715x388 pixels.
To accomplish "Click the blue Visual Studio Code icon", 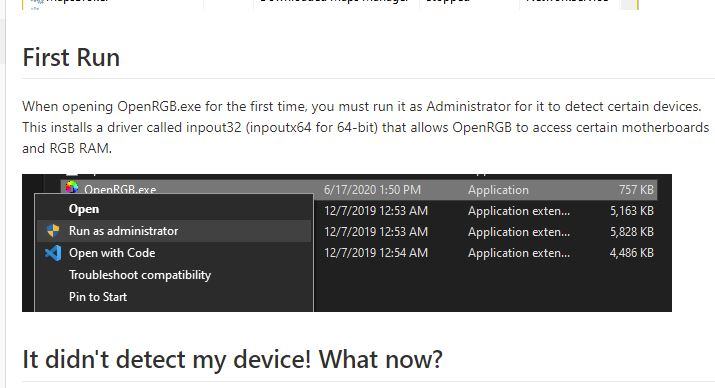I will click(x=53, y=253).
